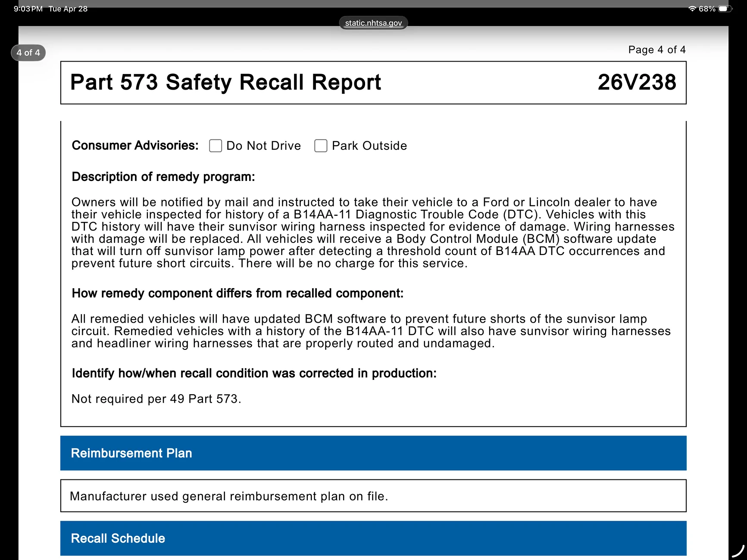
Task: Tap the 68% battery percentage
Action: [707, 9]
